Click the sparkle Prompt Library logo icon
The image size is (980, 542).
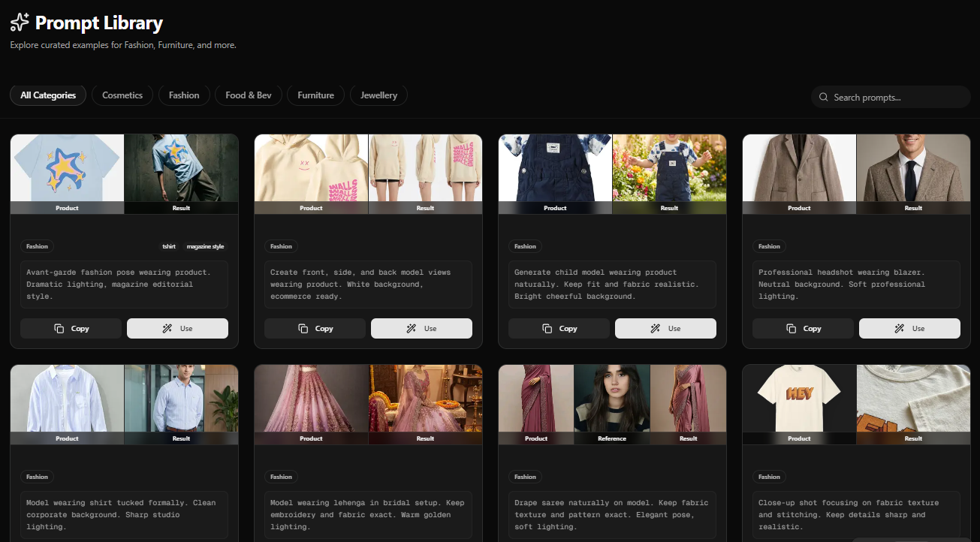click(x=20, y=23)
